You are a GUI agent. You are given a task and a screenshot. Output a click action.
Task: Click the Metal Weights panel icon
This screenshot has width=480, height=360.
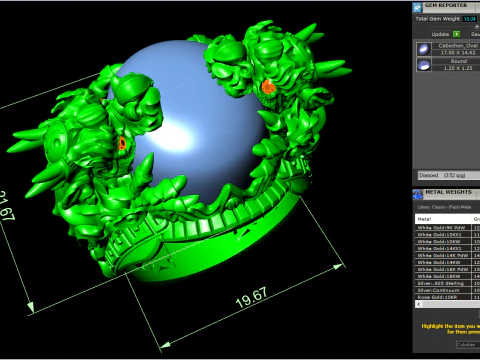[x=418, y=194]
